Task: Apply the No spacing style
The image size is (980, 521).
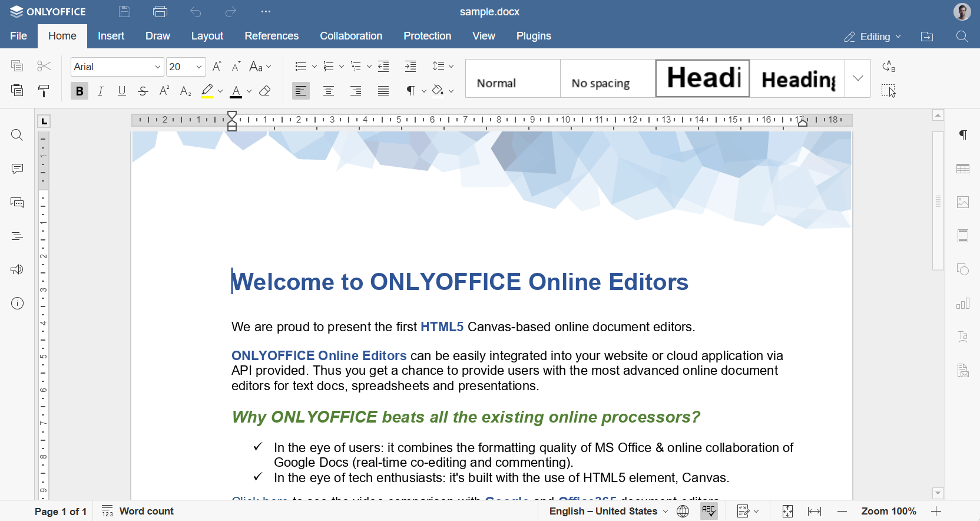Action: coord(608,78)
